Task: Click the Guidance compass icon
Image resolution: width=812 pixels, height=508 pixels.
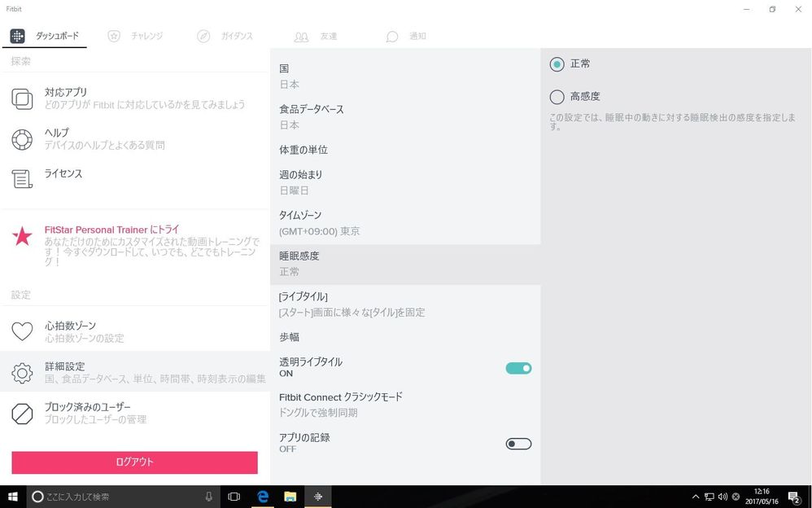Action: pos(203,36)
